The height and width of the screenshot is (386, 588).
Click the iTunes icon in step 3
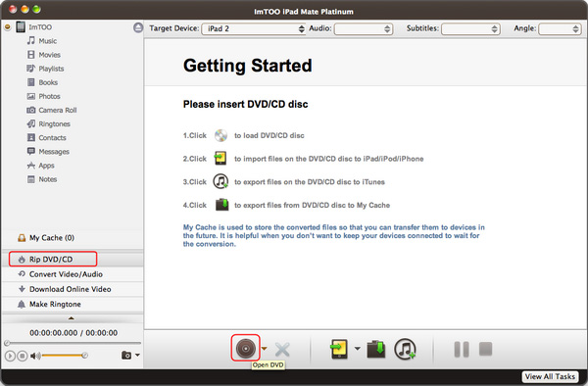[x=220, y=182]
